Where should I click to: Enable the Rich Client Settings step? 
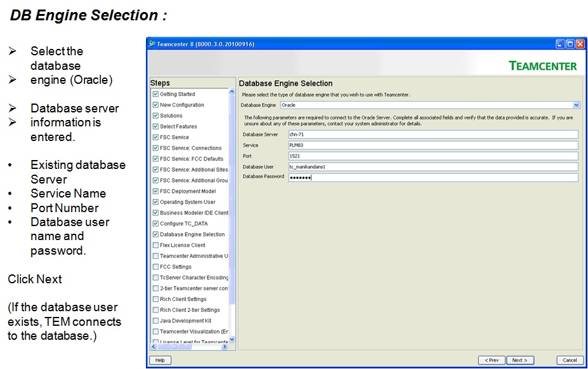(154, 299)
